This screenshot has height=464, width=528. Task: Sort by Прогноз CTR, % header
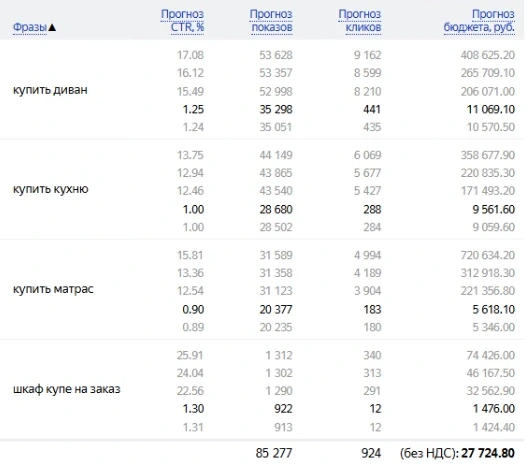point(182,20)
